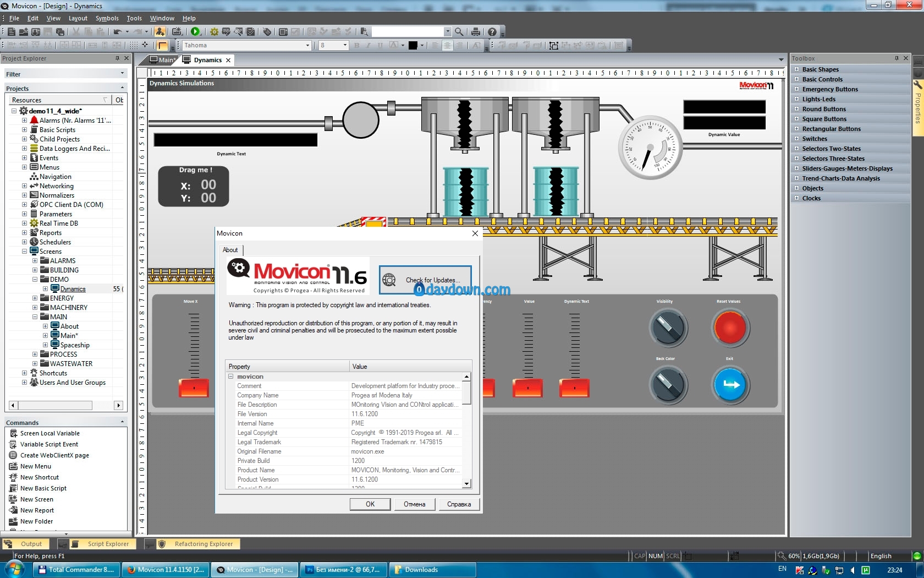Click the yellow gear icon in the toolbar
Viewport: 924px width, 578px height.
214,32
